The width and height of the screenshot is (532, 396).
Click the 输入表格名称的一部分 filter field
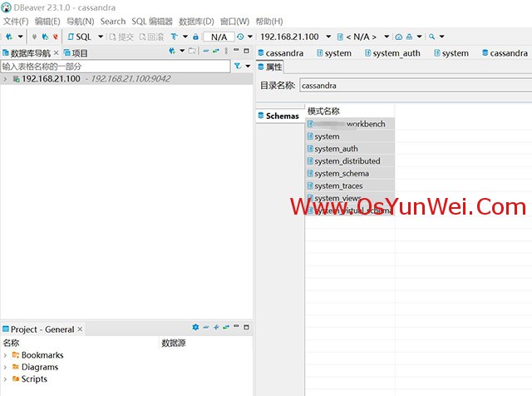tap(116, 67)
